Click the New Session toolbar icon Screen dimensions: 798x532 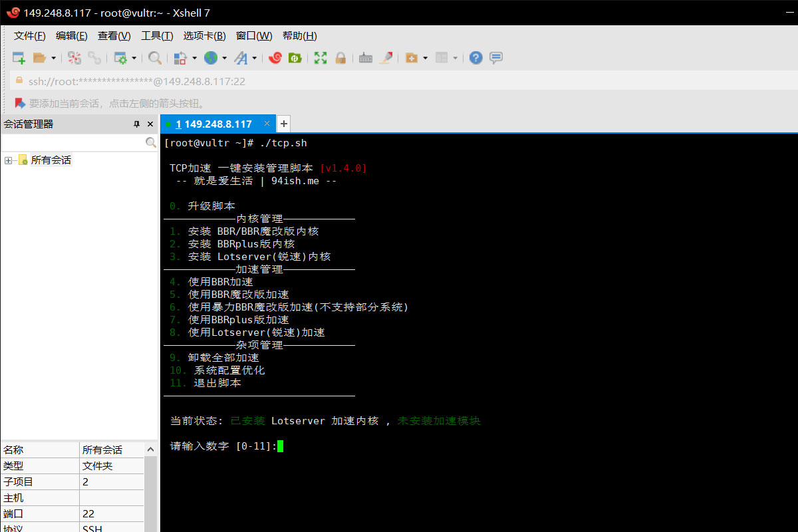click(19, 58)
